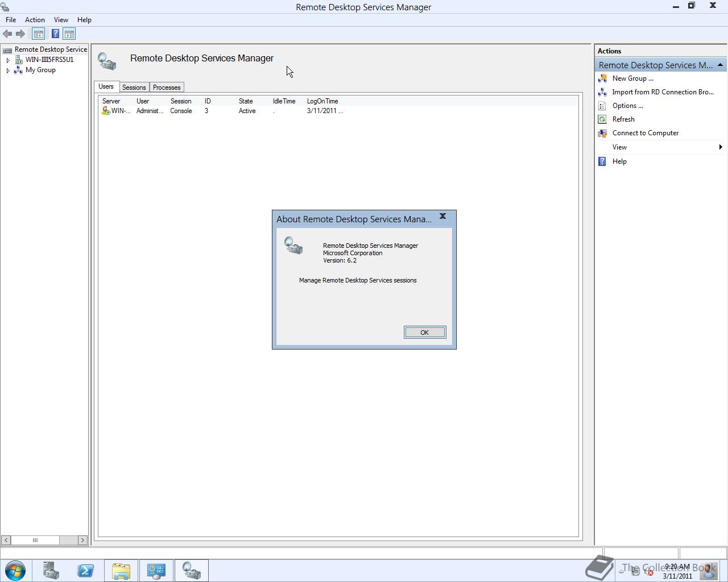Switch to the Processes tab

167,88
